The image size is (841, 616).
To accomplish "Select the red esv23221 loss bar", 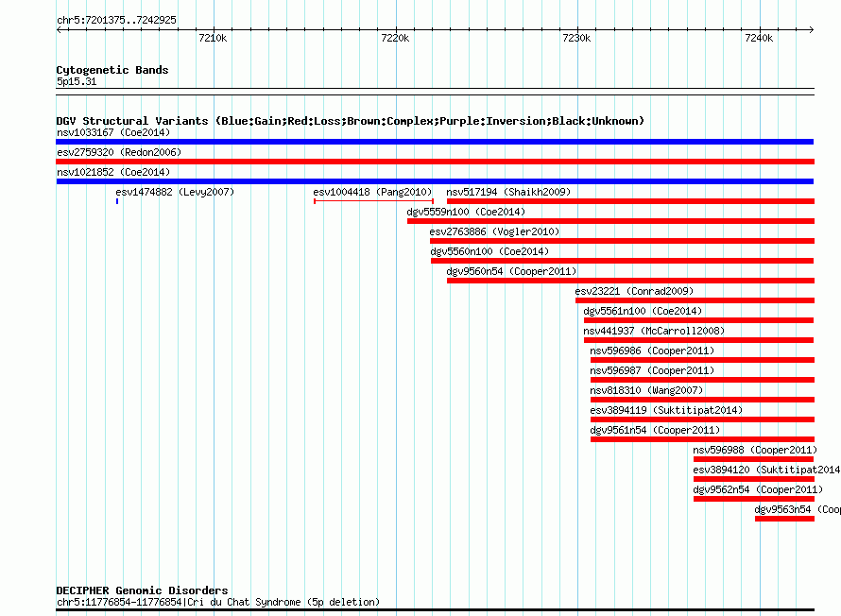I will point(695,300).
